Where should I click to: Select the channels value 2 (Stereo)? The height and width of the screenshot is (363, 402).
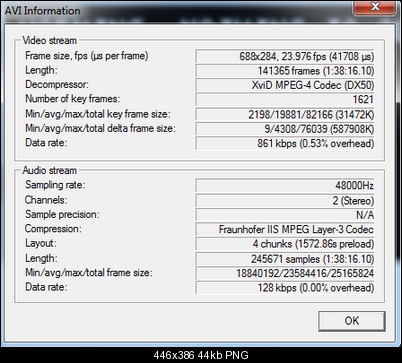(x=285, y=201)
